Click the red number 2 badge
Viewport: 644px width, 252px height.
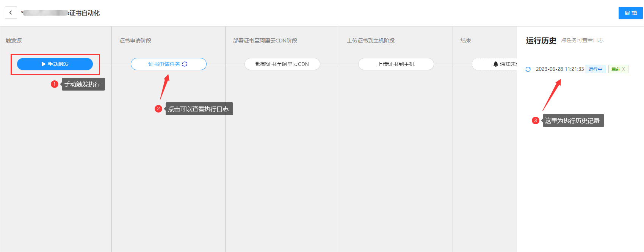point(158,109)
